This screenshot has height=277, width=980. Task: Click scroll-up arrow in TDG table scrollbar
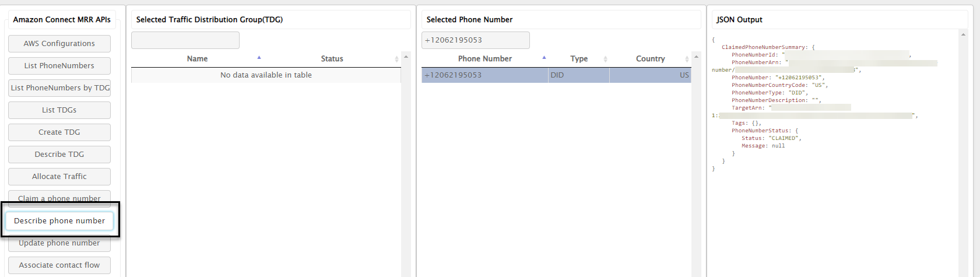406,56
